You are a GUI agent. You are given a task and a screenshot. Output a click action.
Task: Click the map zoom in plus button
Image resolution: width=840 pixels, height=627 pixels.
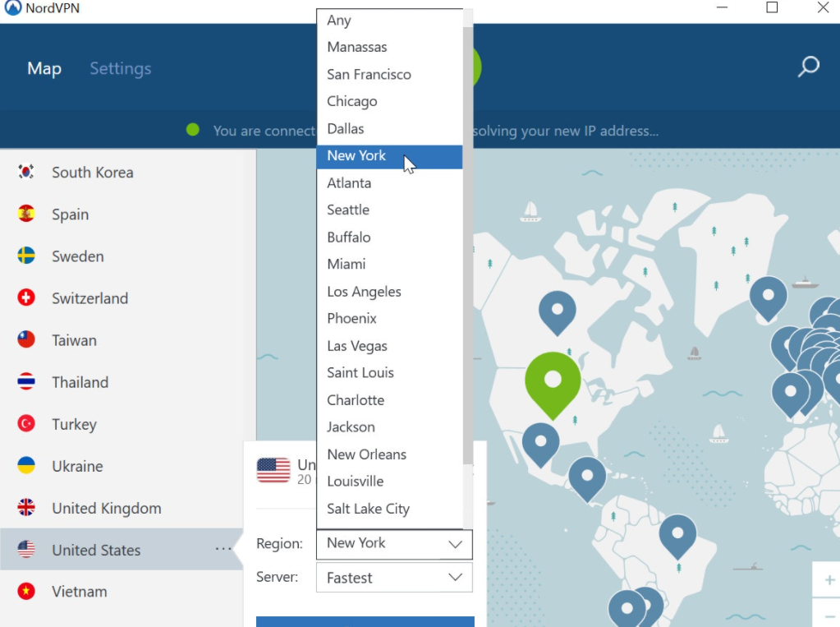829,580
